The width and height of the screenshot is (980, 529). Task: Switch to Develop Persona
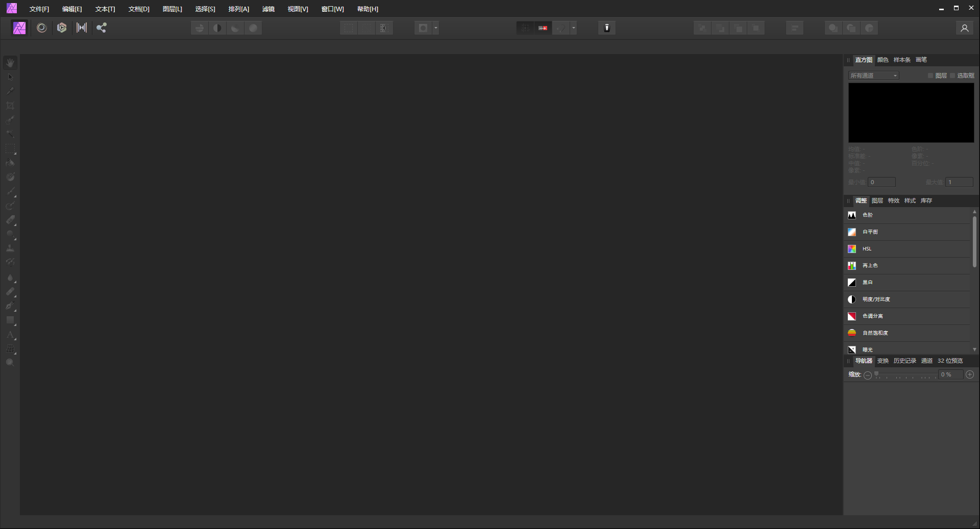(x=62, y=28)
